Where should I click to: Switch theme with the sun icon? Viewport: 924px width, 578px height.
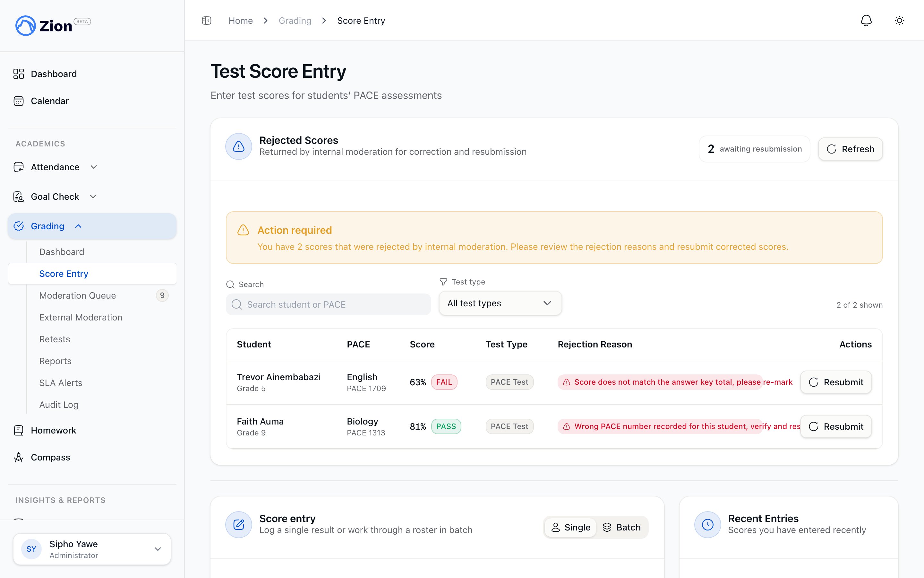pyautogui.click(x=900, y=21)
